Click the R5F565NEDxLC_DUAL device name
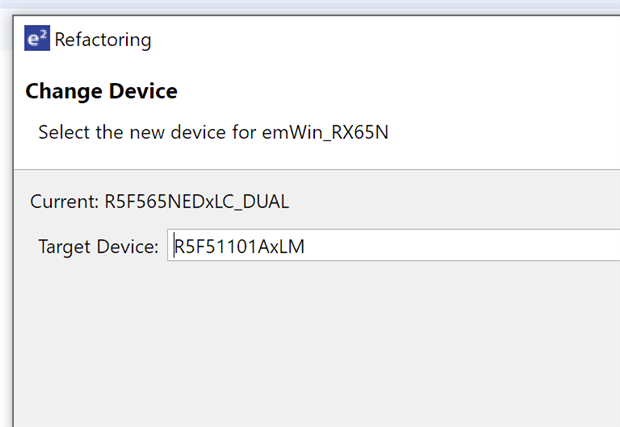This screenshot has height=427, width=620. [x=196, y=201]
